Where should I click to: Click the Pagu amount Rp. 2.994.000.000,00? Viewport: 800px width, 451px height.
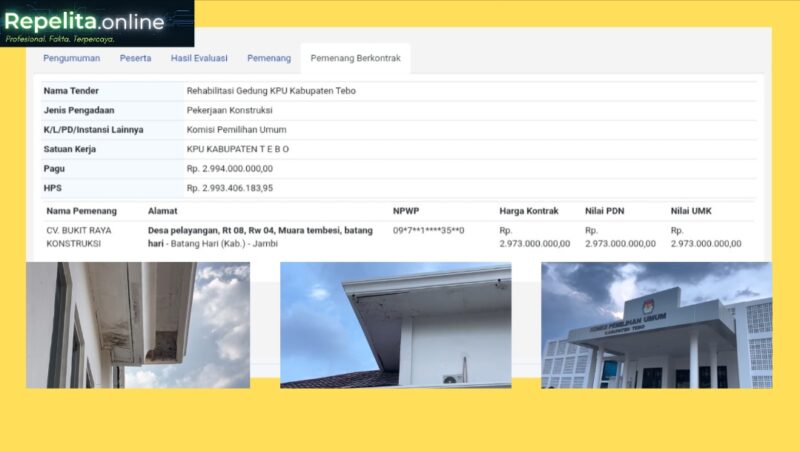tap(230, 168)
